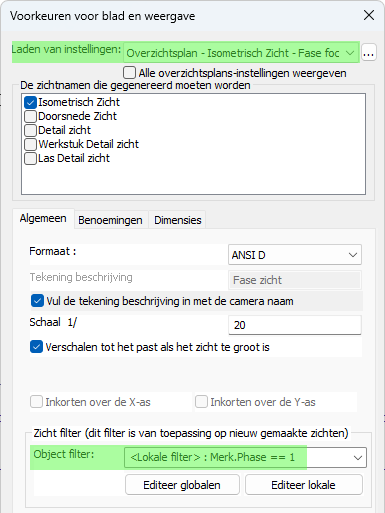Viewport: 385px width, 513px height.
Task: Tick Werkstuk Detail zicht checkbox
Action: [30, 144]
